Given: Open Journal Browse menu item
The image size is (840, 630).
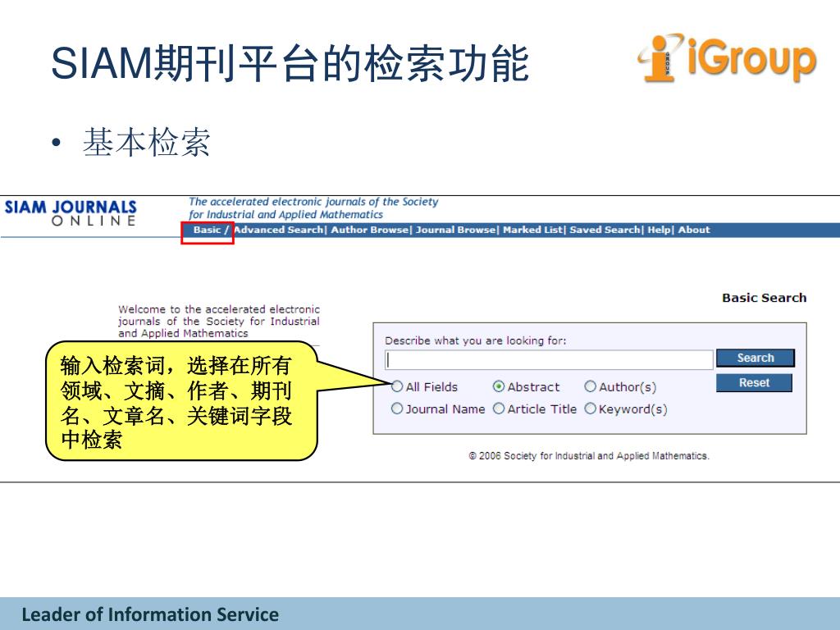Looking at the screenshot, I should [455, 230].
